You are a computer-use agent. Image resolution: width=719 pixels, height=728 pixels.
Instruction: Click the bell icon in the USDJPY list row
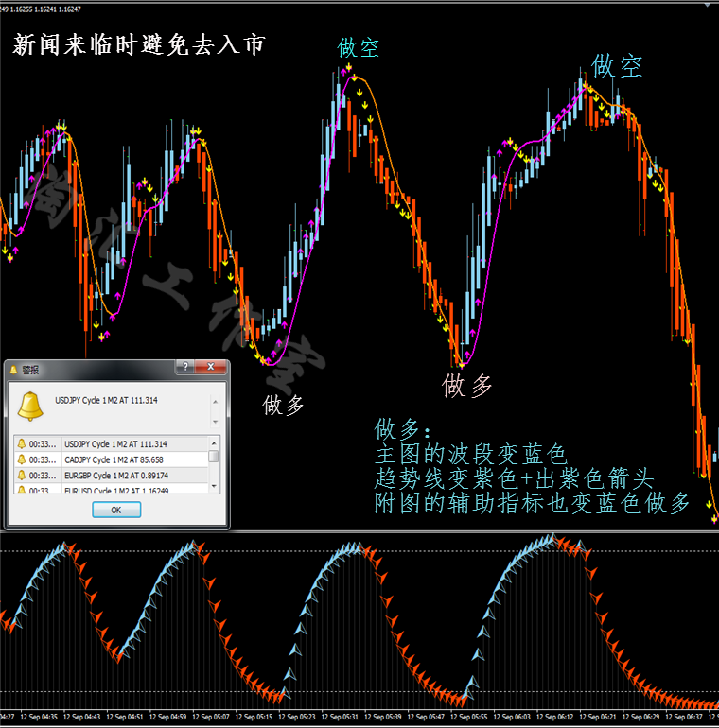pyautogui.click(x=22, y=443)
